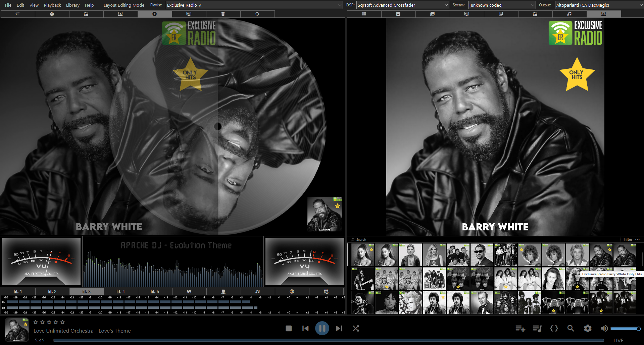This screenshot has height=345, width=644.
Task: Pause the current track
Action: (322, 328)
